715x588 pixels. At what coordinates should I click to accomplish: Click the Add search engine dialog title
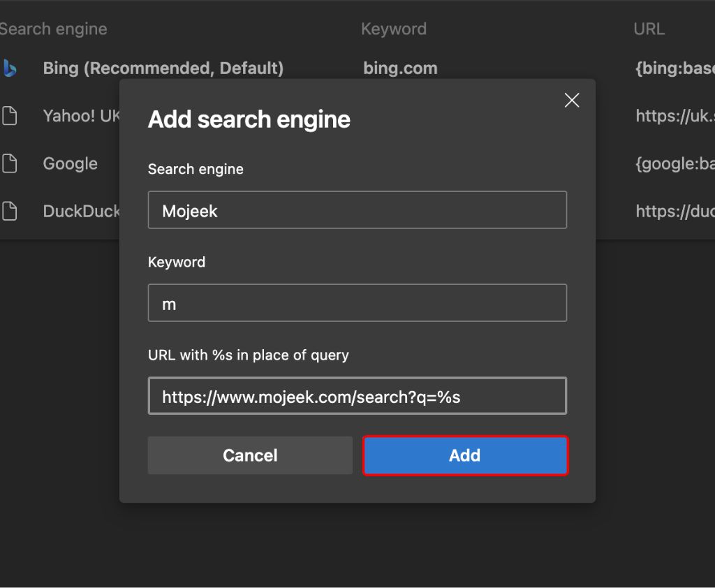click(249, 119)
